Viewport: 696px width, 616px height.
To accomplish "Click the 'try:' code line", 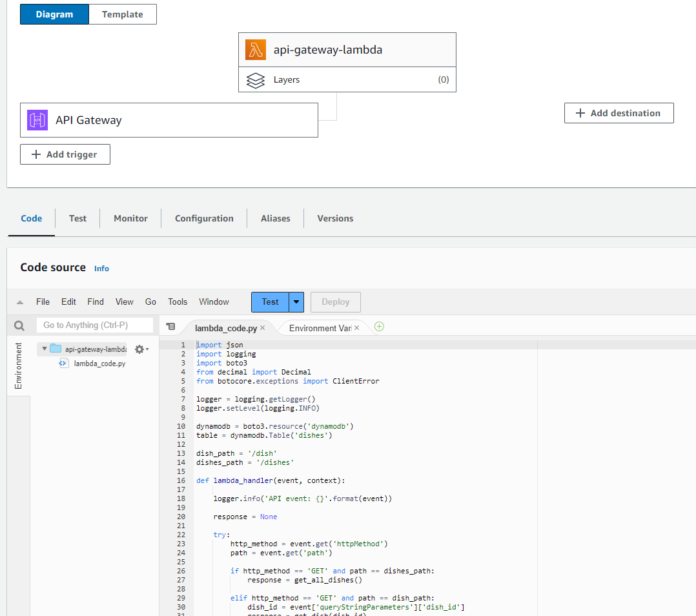I will [x=221, y=535].
